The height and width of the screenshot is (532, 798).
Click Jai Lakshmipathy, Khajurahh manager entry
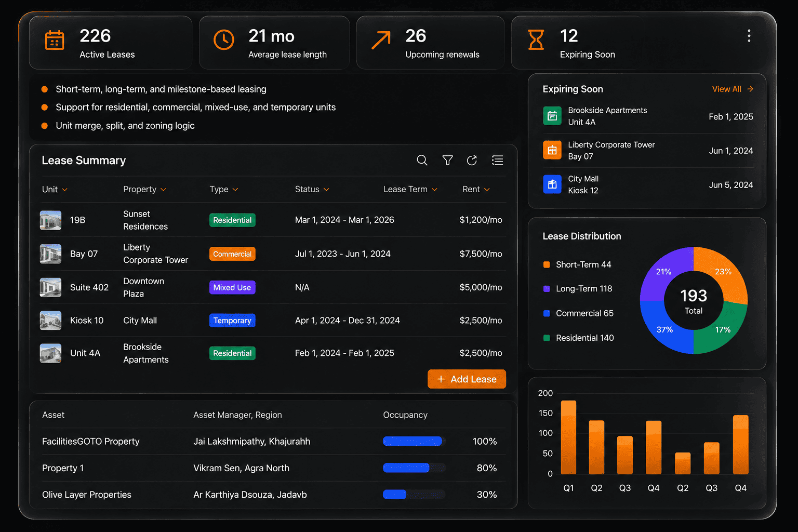(252, 442)
